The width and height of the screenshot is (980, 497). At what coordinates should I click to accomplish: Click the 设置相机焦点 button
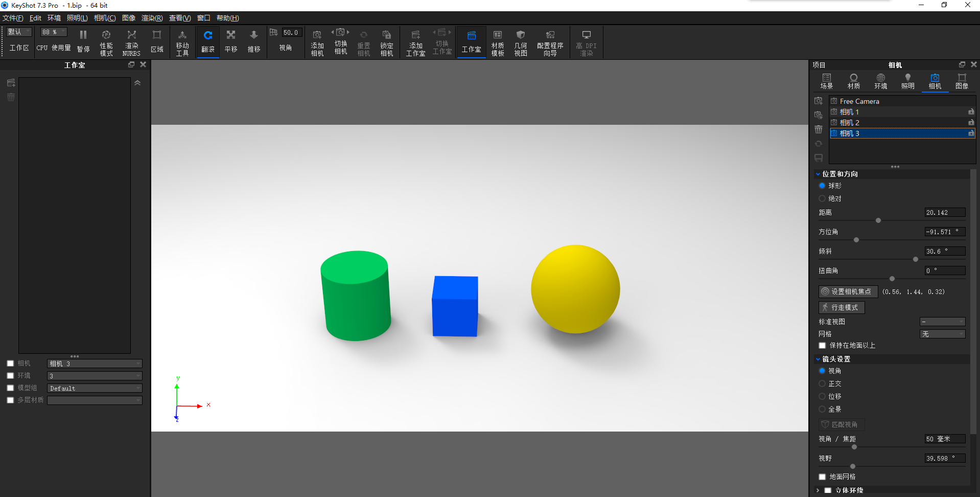point(848,291)
